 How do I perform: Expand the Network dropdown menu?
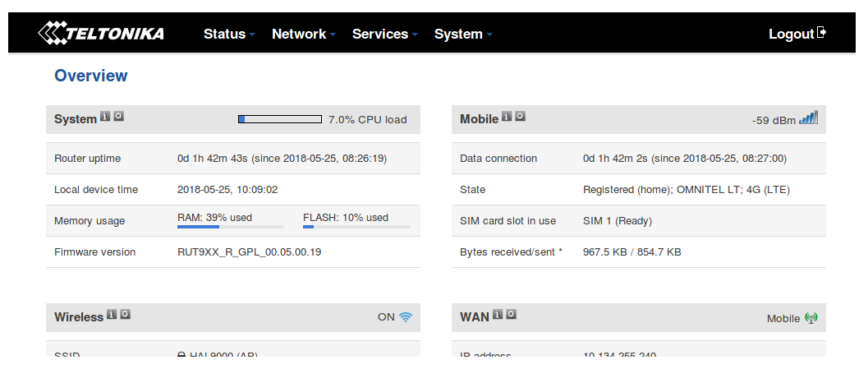click(304, 34)
